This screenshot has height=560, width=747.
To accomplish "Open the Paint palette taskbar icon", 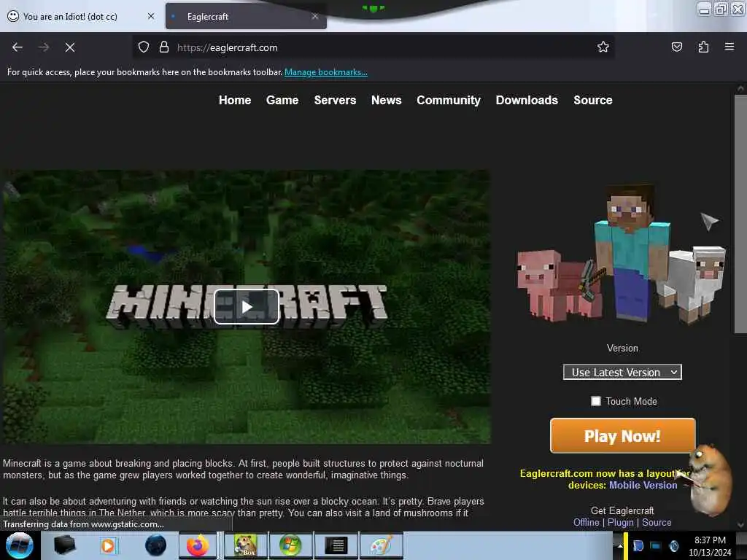I will click(x=381, y=545).
